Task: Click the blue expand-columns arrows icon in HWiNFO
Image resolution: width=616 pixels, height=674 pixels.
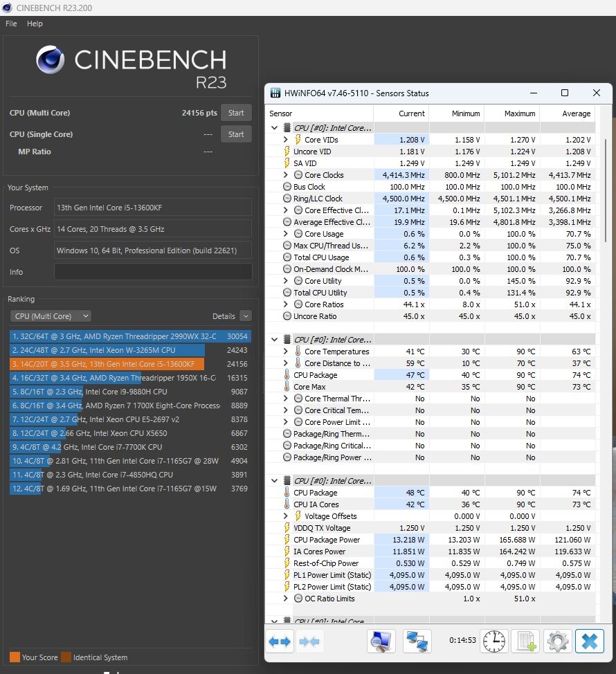Action: (280, 641)
